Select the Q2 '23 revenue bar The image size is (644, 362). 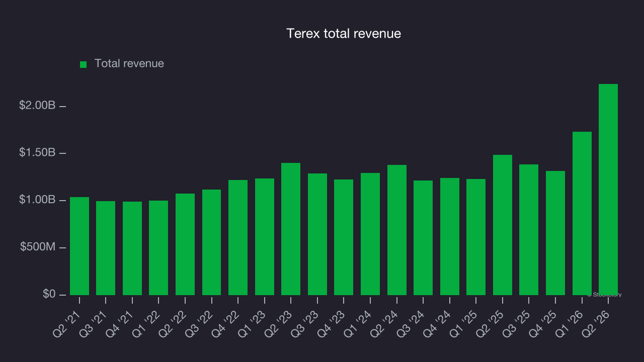click(291, 229)
